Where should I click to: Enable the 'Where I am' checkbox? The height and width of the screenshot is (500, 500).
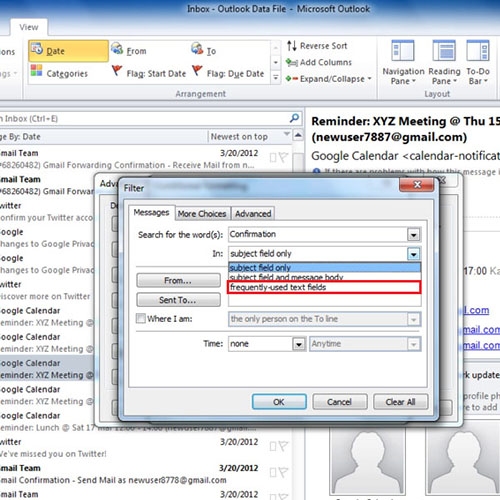[141, 319]
